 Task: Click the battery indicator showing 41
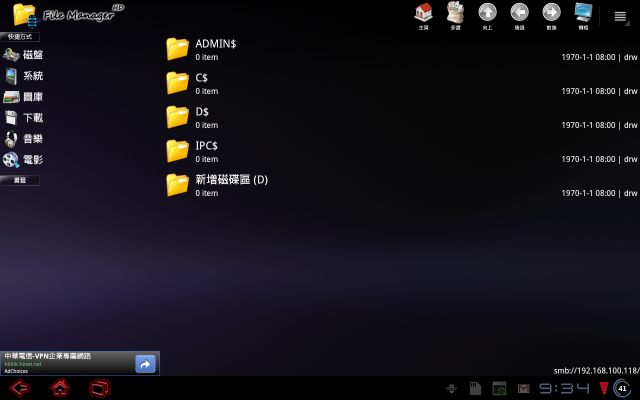point(622,388)
